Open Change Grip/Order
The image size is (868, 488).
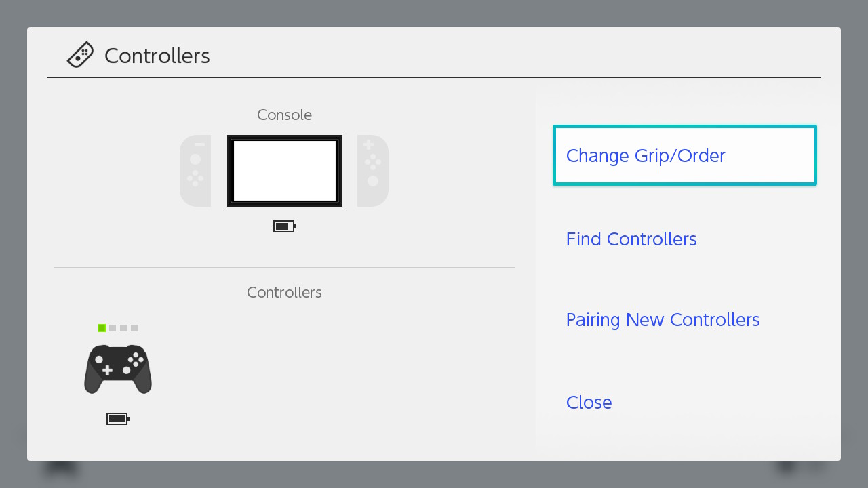(684, 155)
